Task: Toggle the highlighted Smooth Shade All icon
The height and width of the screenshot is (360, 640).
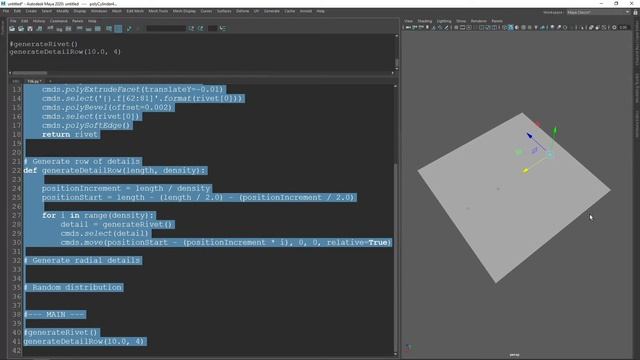Action: [x=511, y=27]
